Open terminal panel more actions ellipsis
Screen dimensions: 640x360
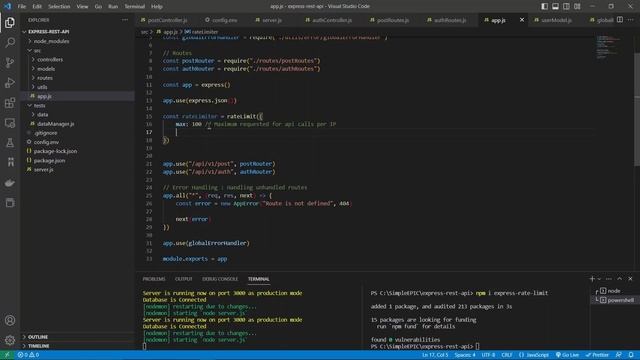point(609,279)
